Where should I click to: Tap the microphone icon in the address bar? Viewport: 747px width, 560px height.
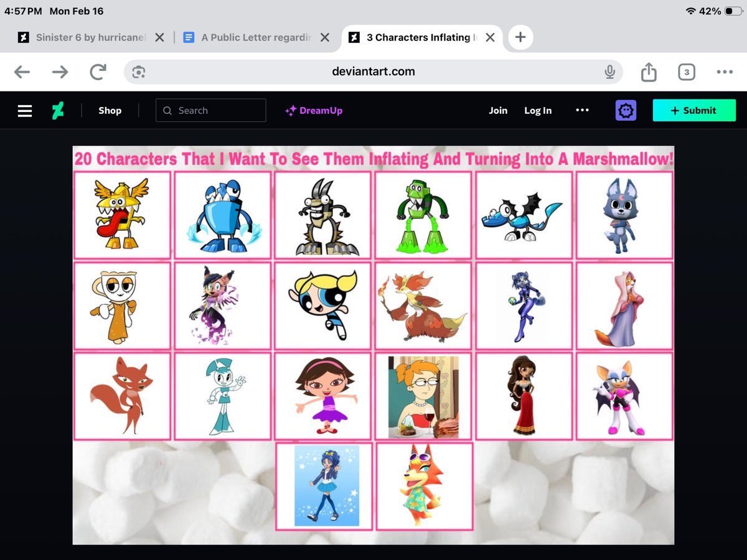609,72
